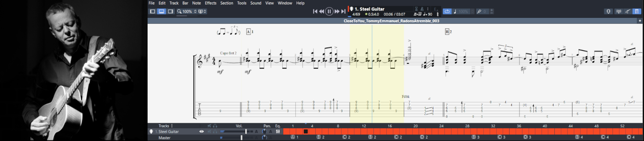Solo the Steel Guitar track with headphones
This screenshot has height=141, width=644.
click(215, 132)
